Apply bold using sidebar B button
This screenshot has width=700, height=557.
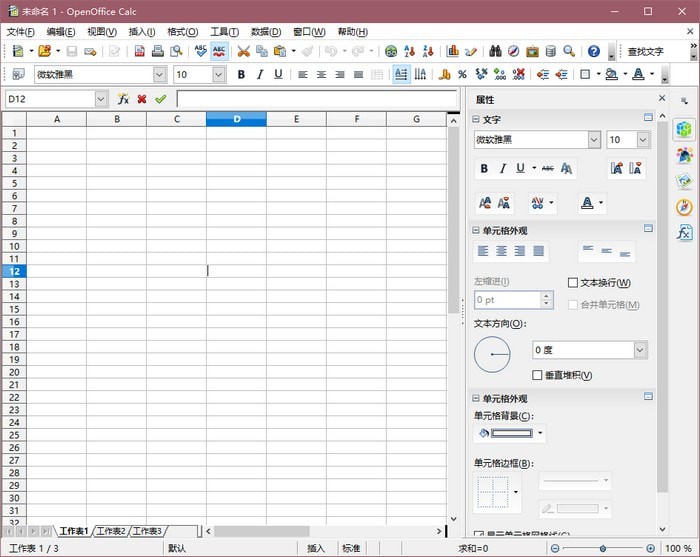[484, 169]
